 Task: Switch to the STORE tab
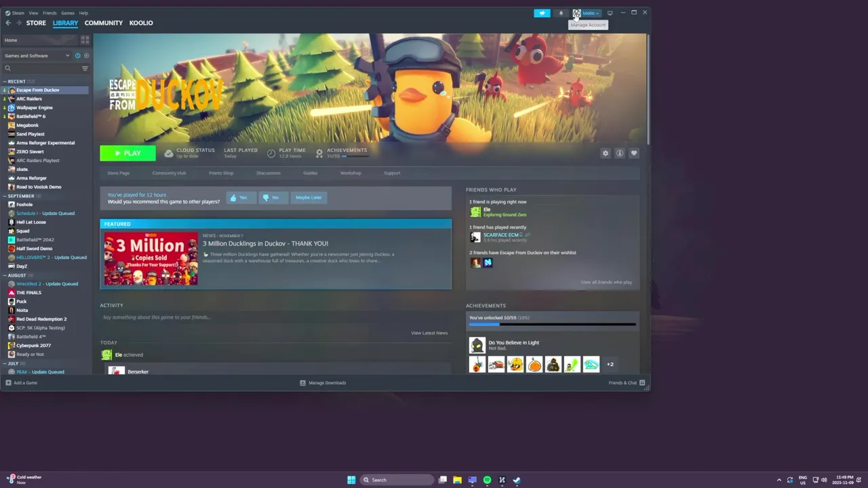(36, 23)
